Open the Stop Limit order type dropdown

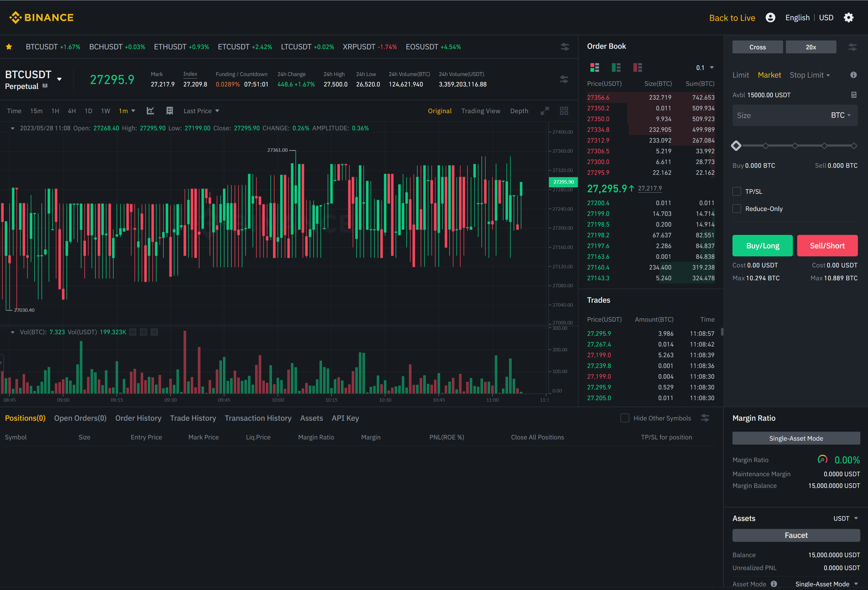click(x=809, y=75)
